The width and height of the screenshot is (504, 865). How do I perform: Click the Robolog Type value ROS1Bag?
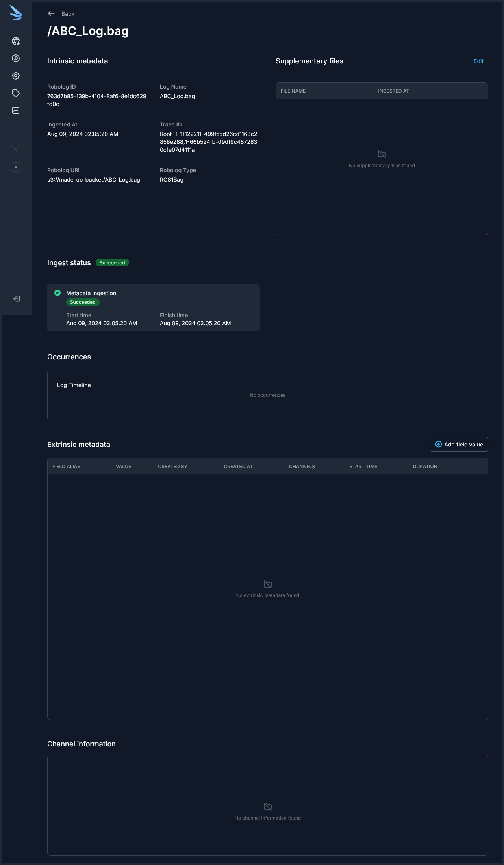pyautogui.click(x=172, y=180)
